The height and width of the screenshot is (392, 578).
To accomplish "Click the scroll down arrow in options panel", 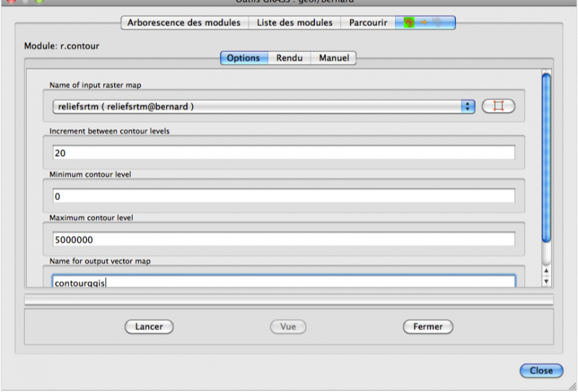I will coord(546,281).
